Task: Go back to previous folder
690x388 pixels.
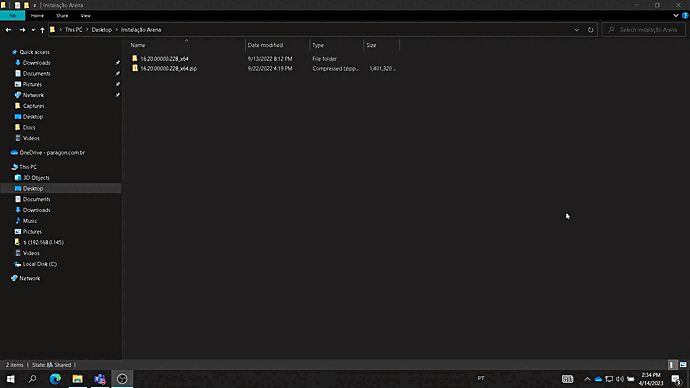Action: pyautogui.click(x=8, y=30)
